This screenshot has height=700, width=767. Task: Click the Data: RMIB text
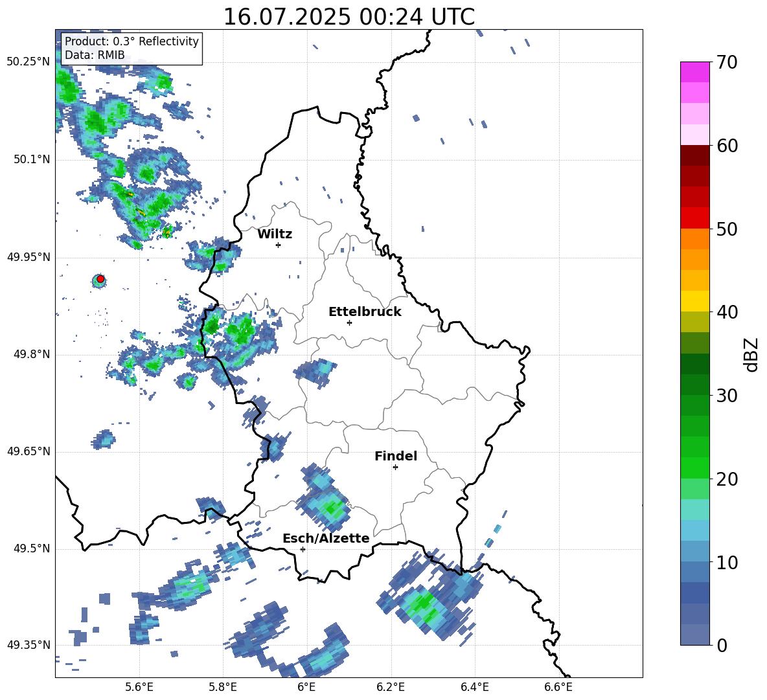point(95,55)
